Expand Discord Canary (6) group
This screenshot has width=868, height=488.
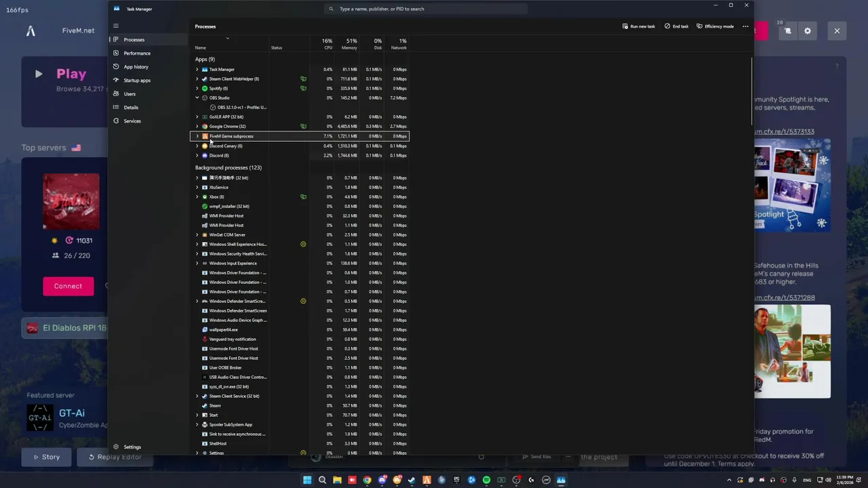point(197,146)
